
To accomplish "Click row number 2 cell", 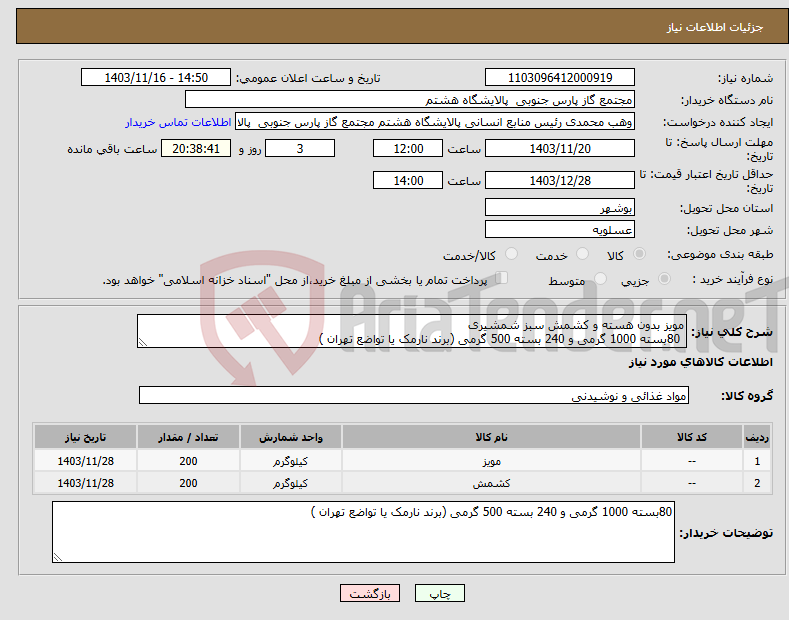I will [x=757, y=483].
